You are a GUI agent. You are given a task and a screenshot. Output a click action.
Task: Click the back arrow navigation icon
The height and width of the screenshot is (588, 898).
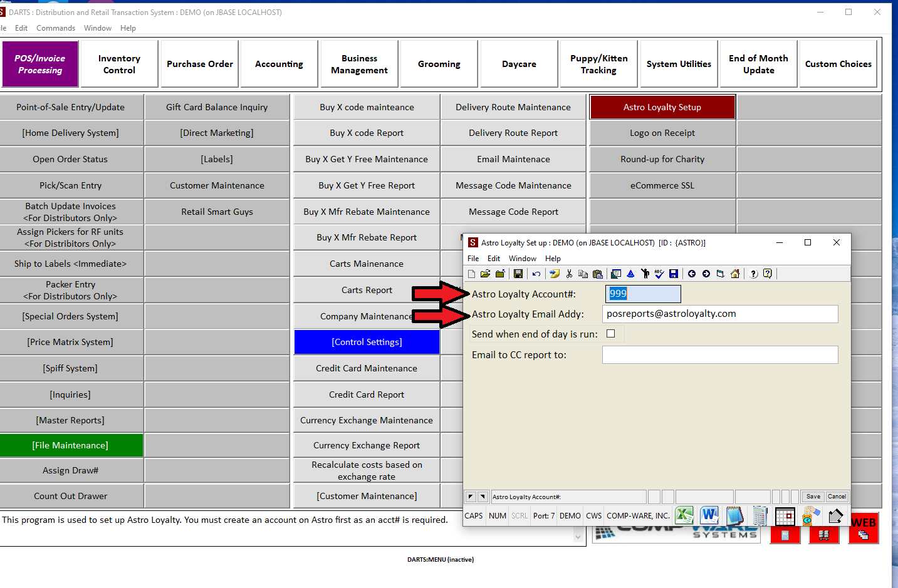692,274
